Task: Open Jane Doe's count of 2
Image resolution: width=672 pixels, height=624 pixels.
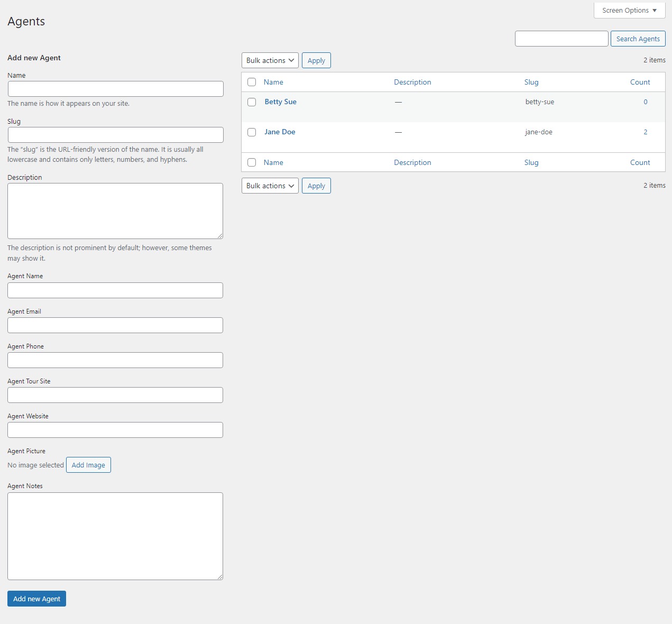Action: click(645, 132)
